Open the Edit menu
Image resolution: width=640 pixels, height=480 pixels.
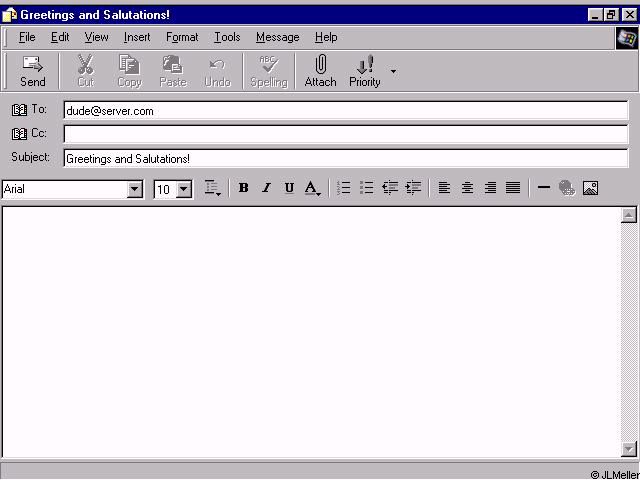[60, 38]
